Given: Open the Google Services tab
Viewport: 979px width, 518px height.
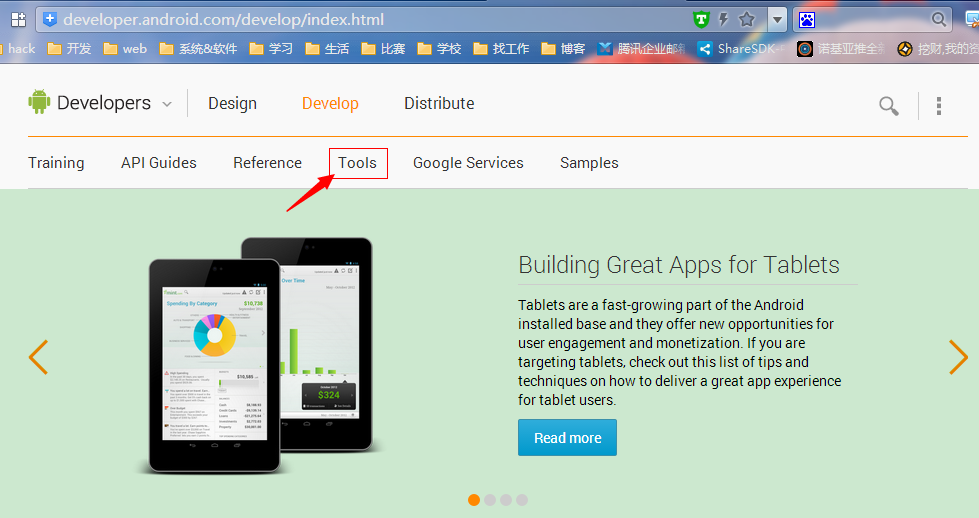Looking at the screenshot, I should click(x=468, y=163).
